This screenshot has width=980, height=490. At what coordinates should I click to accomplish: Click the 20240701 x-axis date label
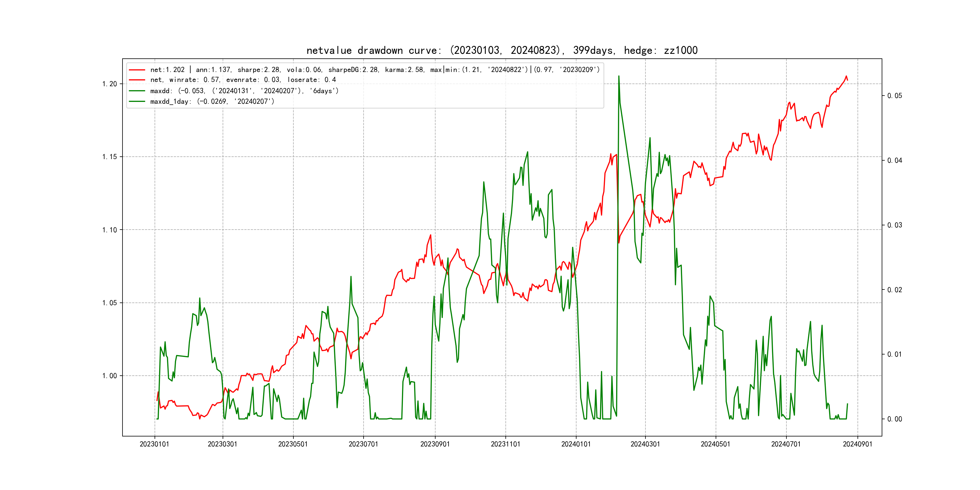(786, 444)
